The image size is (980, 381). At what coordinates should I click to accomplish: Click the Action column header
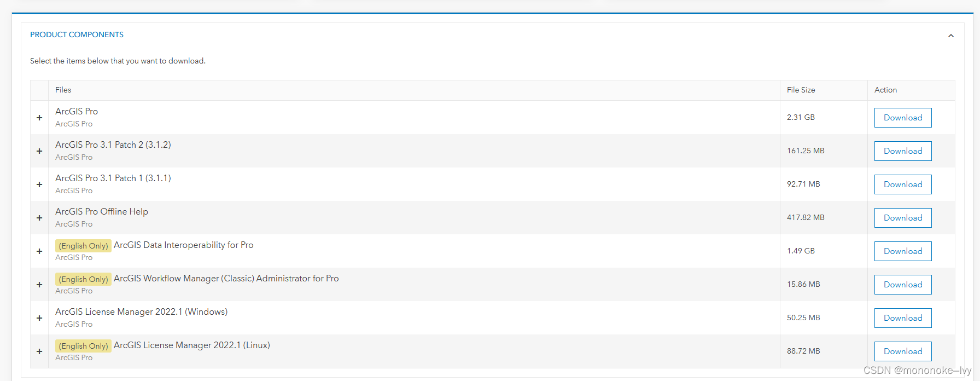885,90
